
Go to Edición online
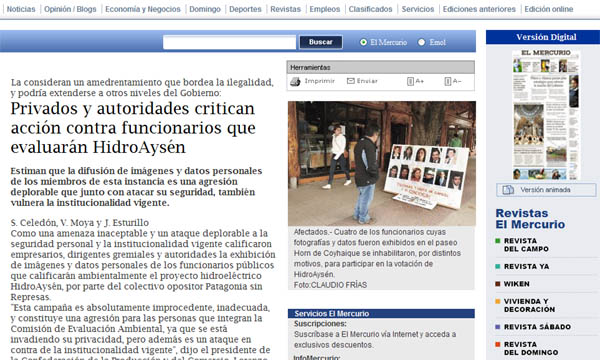(x=549, y=9)
